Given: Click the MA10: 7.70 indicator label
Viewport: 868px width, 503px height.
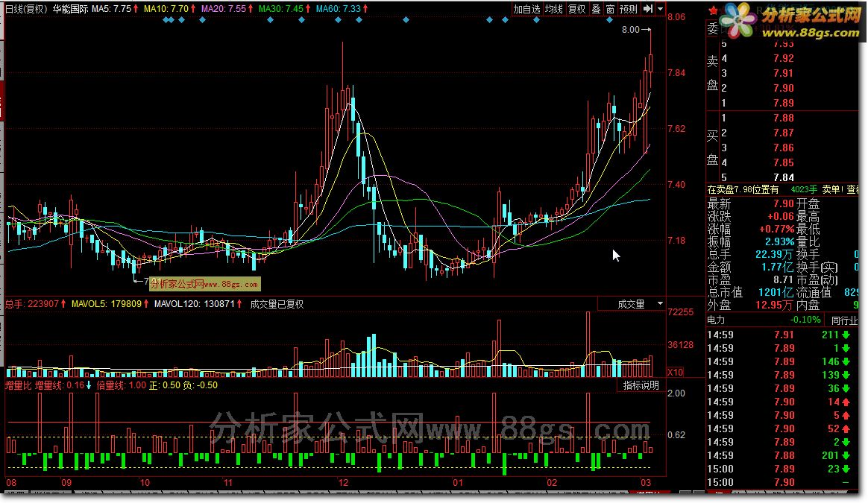Looking at the screenshot, I should click(x=166, y=9).
